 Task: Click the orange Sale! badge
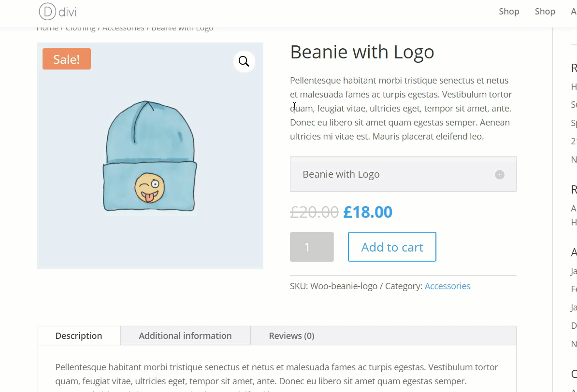[x=67, y=59]
